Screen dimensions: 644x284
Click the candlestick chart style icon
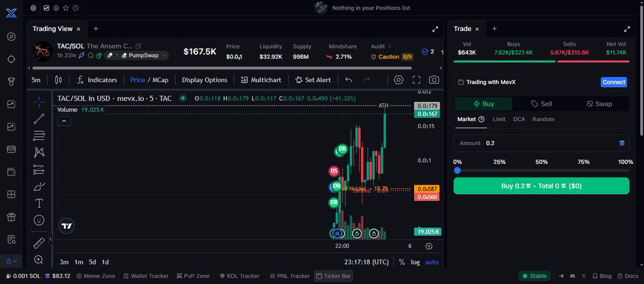point(58,80)
